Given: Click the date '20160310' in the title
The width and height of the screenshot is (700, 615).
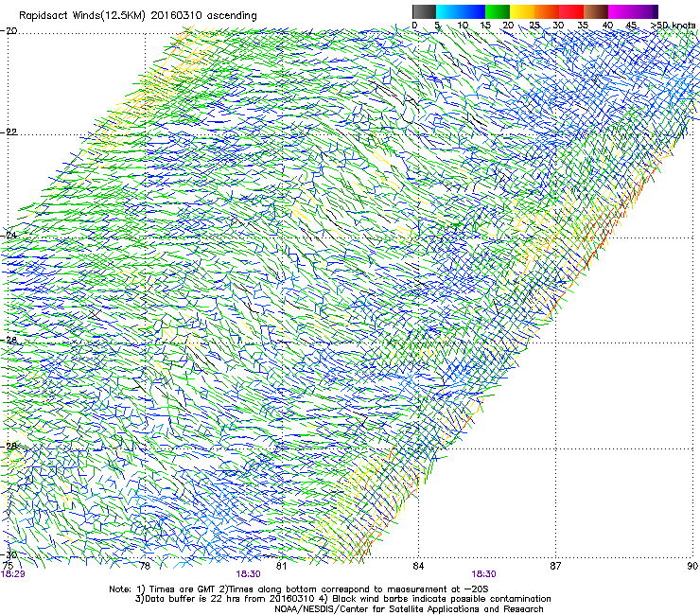Looking at the screenshot, I should [x=177, y=15].
